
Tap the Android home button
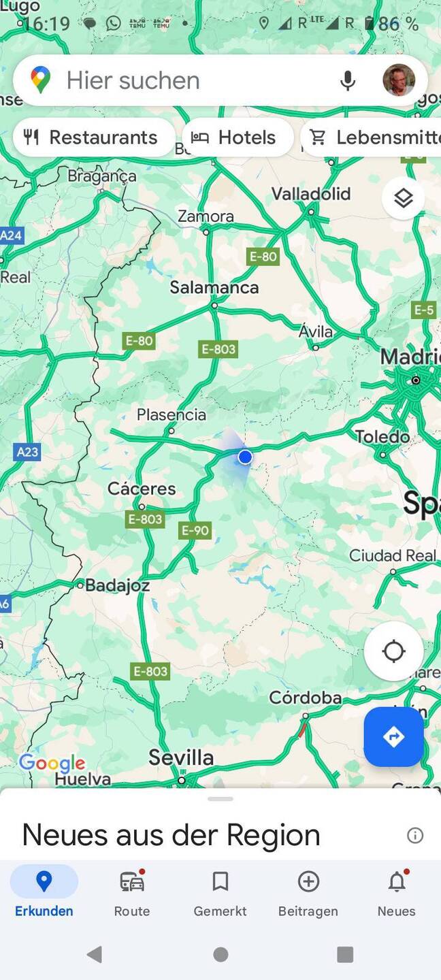[x=220, y=954]
